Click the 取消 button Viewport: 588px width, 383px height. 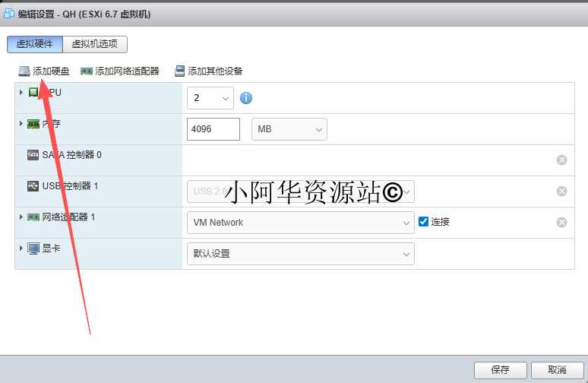[x=558, y=370]
